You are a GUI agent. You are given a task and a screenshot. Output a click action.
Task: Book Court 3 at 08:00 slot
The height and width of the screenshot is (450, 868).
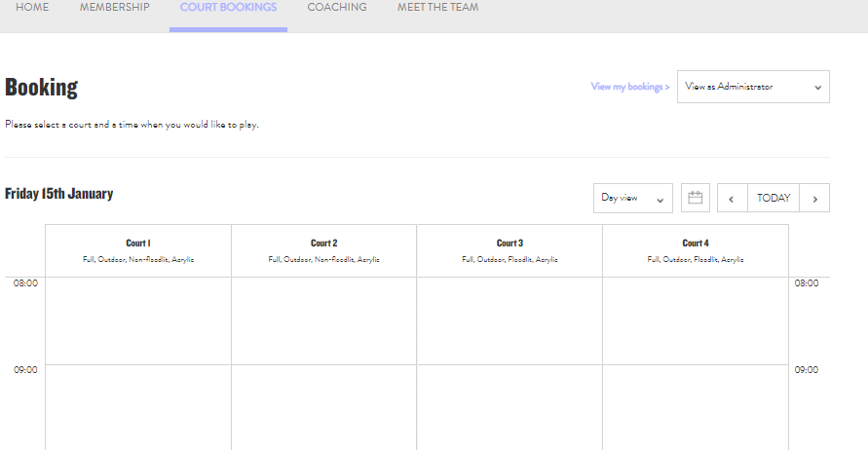point(509,320)
